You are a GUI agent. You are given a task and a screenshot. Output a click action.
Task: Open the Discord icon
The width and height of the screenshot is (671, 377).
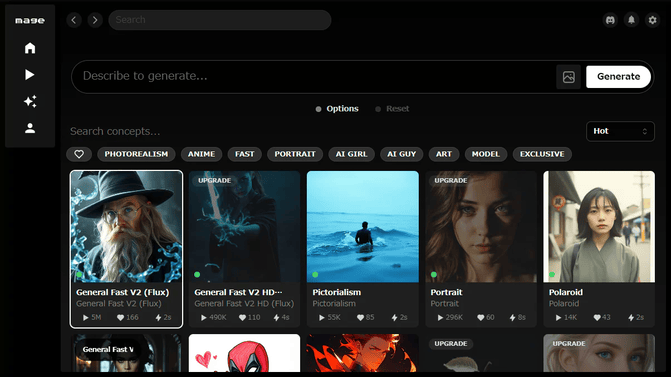tap(610, 20)
